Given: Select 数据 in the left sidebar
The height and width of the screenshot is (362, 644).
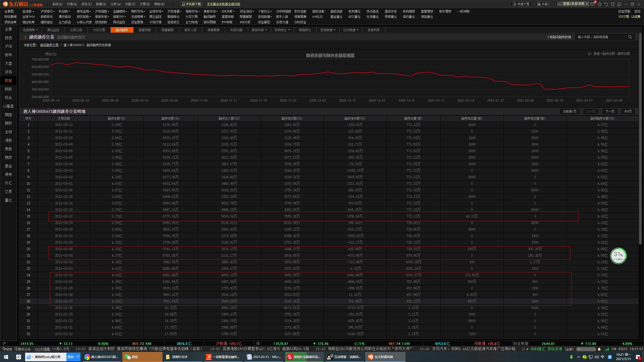Looking at the screenshot, I should pos(8,80).
